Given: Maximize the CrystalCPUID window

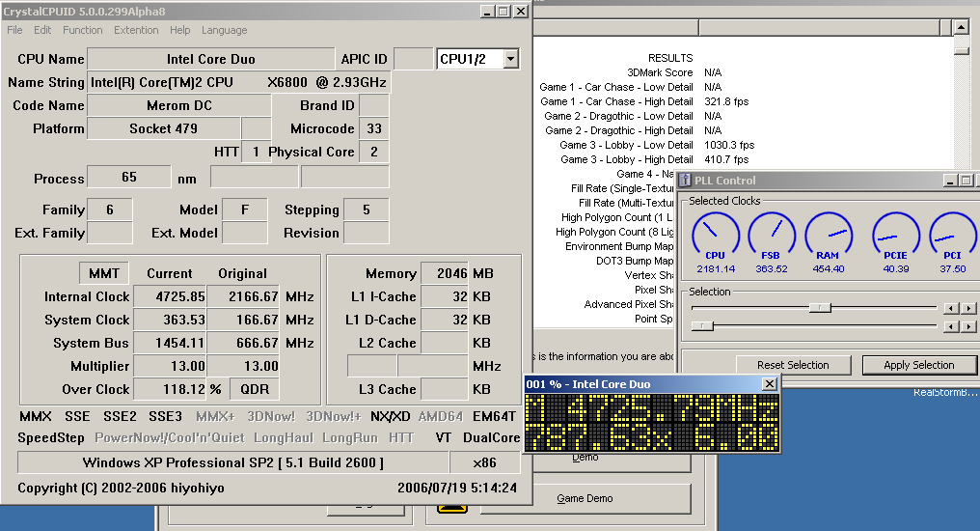Looking at the screenshot, I should coord(504,12).
